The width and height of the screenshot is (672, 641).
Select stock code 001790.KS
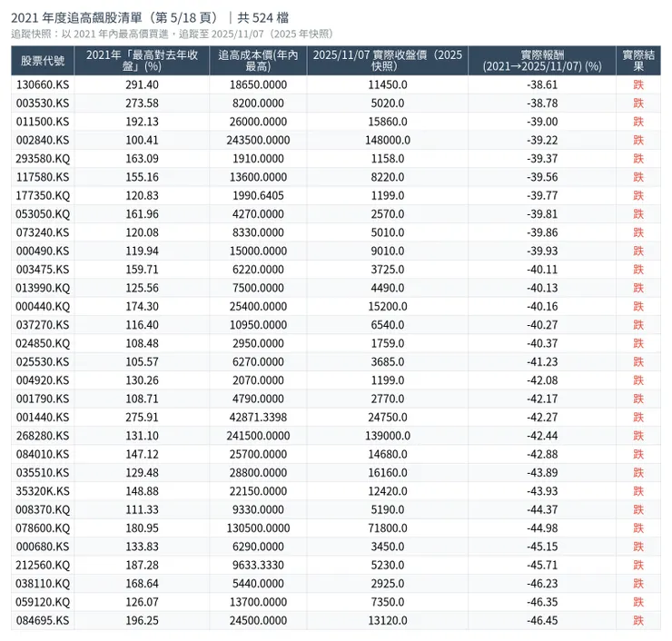pyautogui.click(x=43, y=399)
